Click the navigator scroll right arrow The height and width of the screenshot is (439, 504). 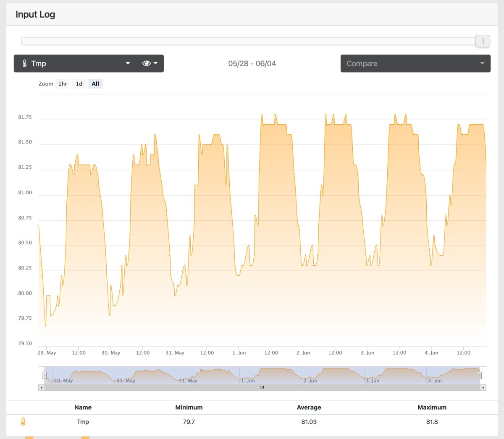point(483,388)
